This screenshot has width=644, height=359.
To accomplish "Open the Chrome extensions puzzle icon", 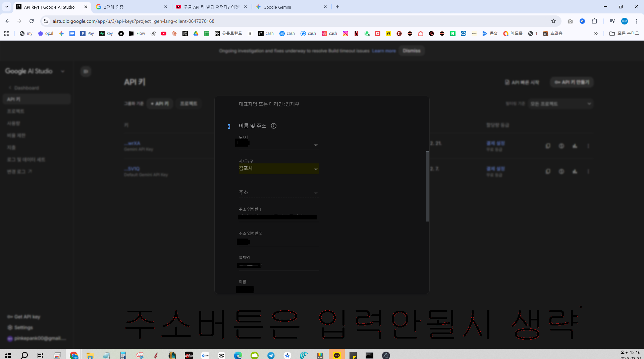I will tap(594, 21).
